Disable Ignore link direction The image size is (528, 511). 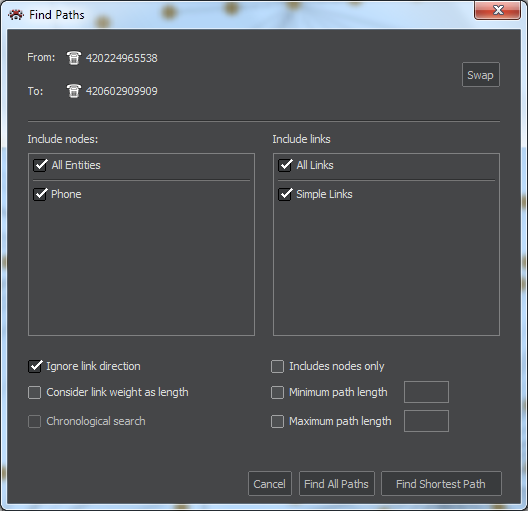(x=35, y=366)
